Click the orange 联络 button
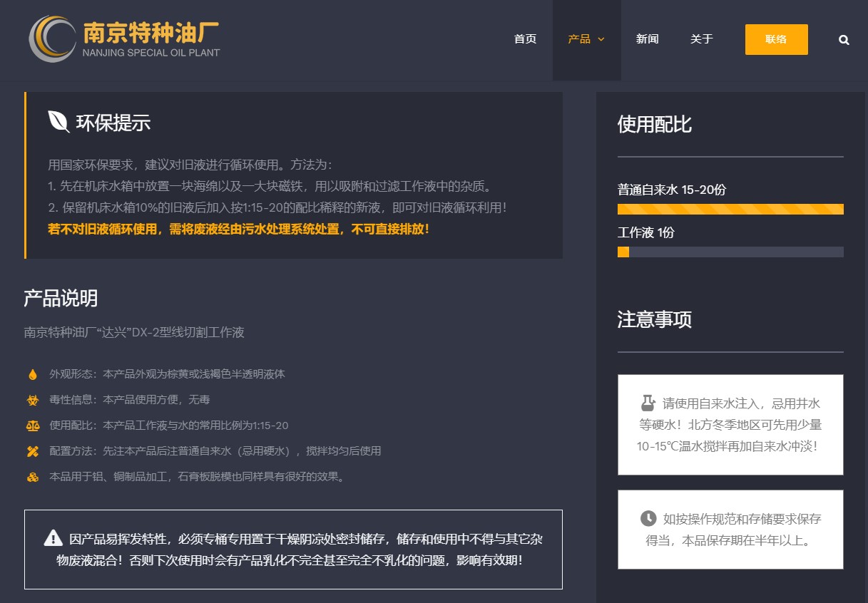868x603 pixels. (777, 39)
